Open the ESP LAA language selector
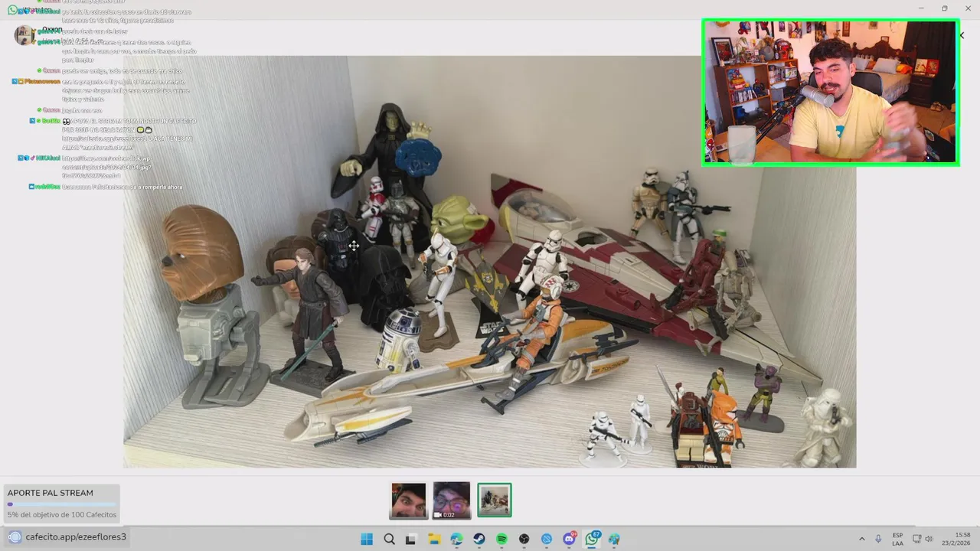 [897, 540]
